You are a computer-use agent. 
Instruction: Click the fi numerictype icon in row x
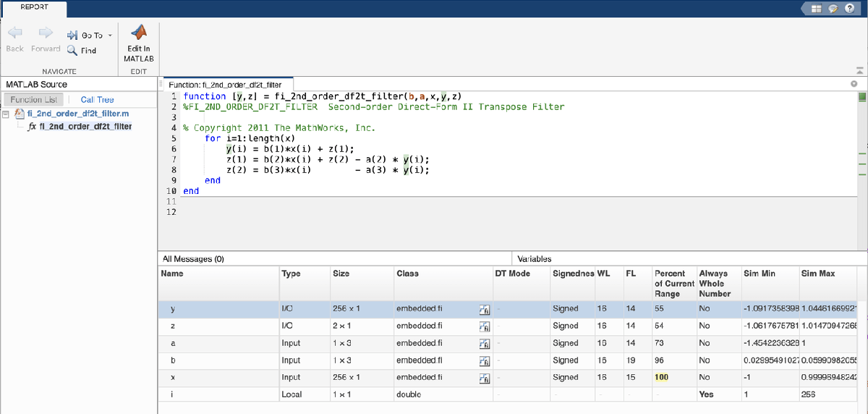484,378
